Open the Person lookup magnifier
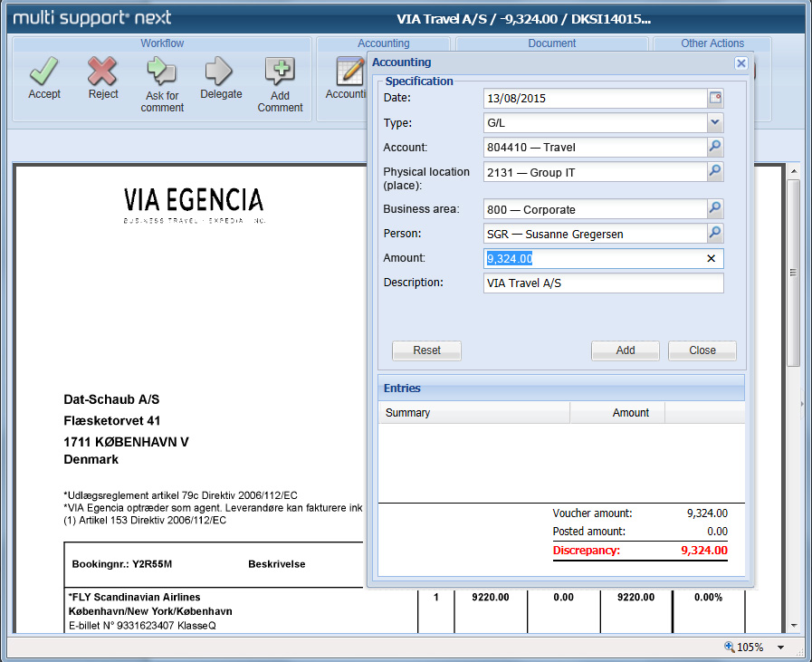This screenshot has width=812, height=662. [x=715, y=233]
